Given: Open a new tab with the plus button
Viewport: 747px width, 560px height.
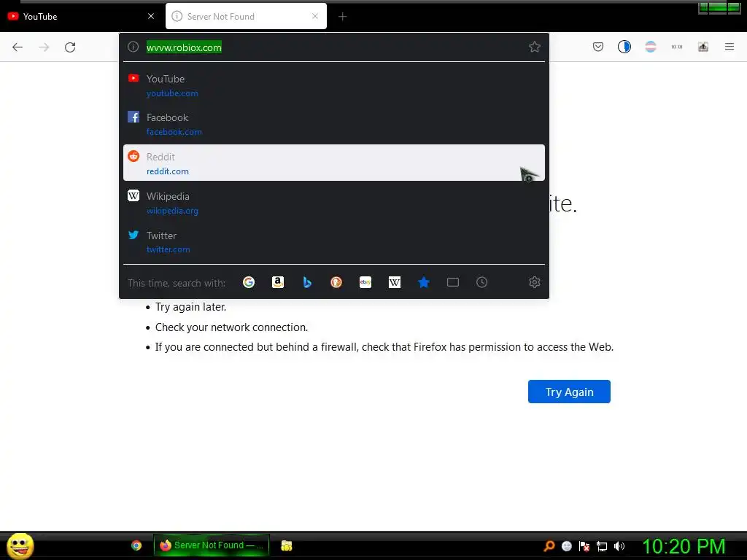Looking at the screenshot, I should click(343, 17).
